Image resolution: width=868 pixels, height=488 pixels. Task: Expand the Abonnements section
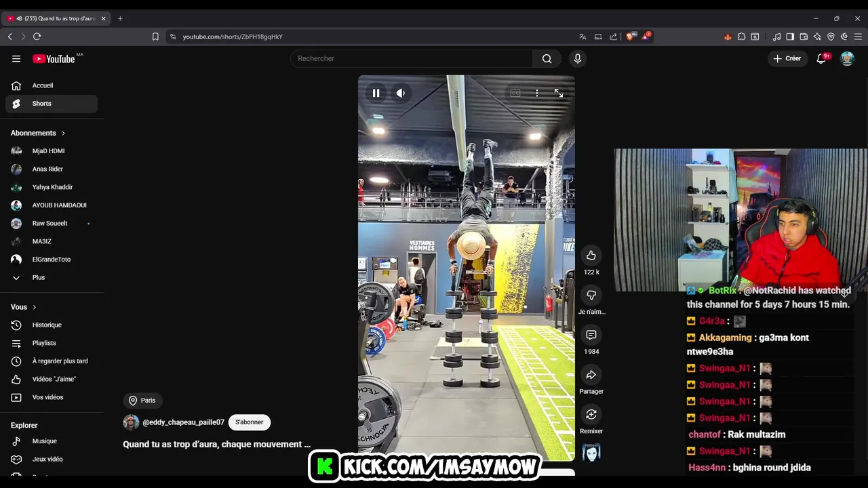(38, 133)
